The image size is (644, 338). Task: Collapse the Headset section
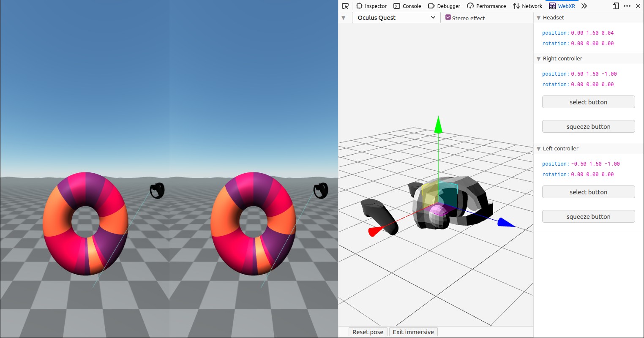(x=538, y=18)
